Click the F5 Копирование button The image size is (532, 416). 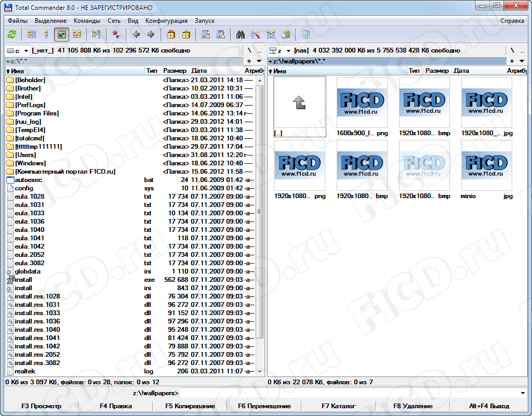click(x=190, y=406)
